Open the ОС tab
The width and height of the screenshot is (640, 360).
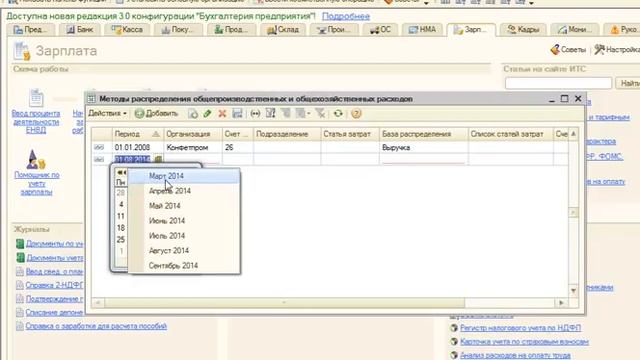380,30
